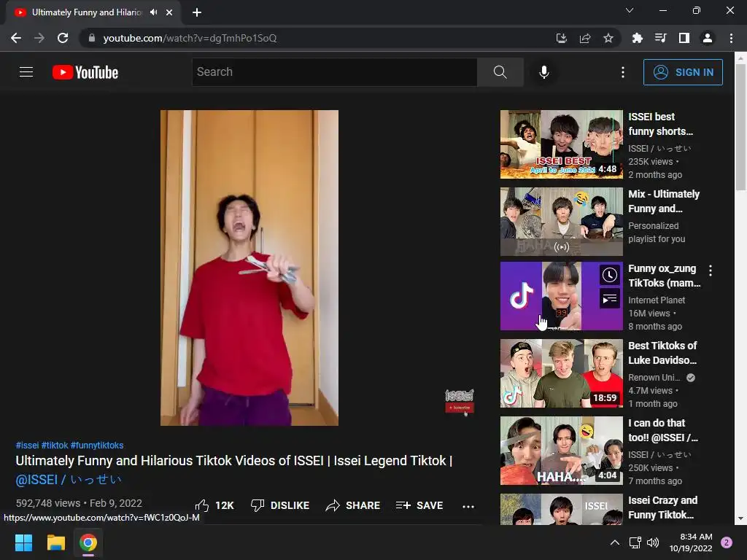
Task: Open Chrome three-dot menu
Action: [x=731, y=38]
